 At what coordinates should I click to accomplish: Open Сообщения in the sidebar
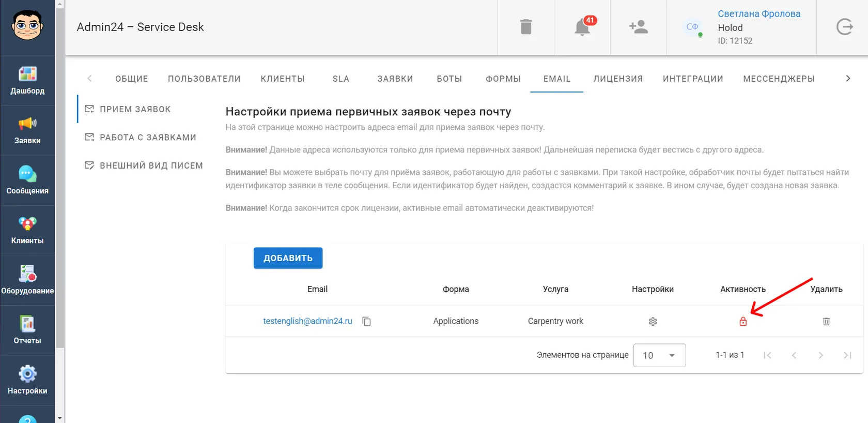click(x=27, y=180)
